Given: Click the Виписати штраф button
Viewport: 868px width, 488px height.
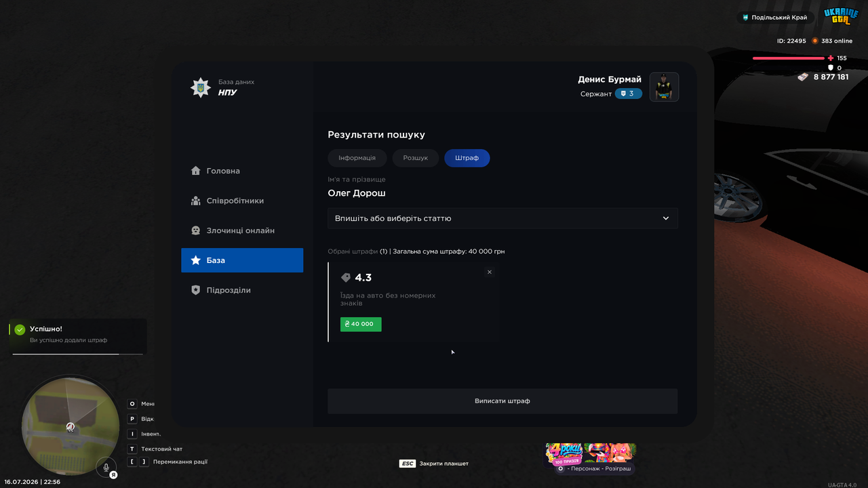Looking at the screenshot, I should click(x=502, y=401).
